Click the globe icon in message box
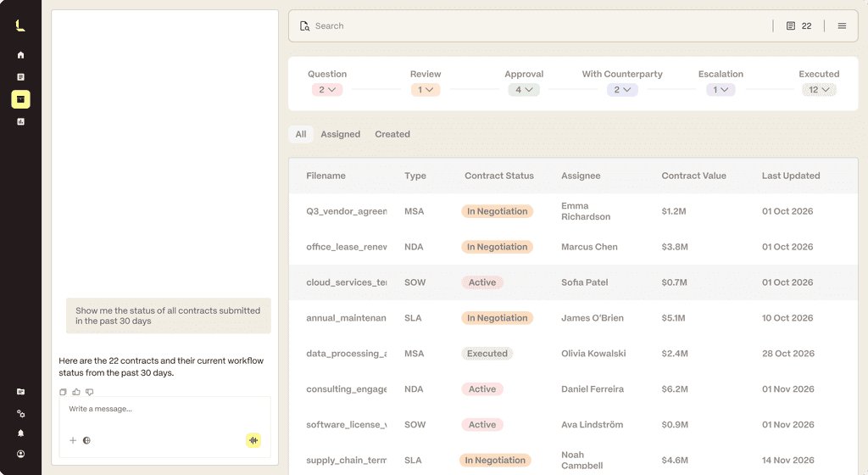The image size is (868, 475). click(87, 441)
